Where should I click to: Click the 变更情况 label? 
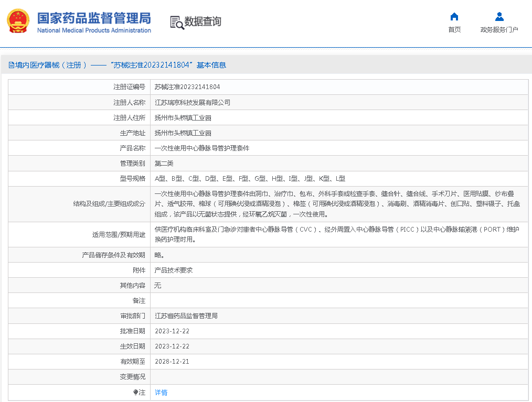[x=133, y=377]
